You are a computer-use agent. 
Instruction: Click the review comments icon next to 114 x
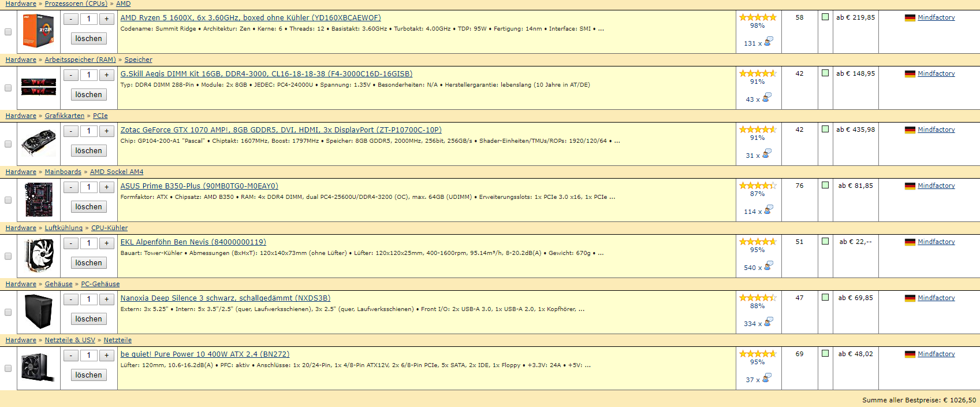(x=769, y=210)
